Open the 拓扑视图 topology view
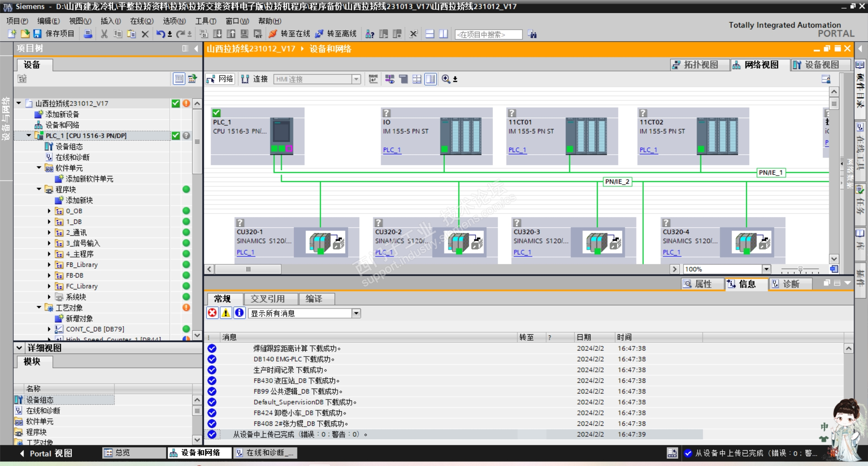 coord(700,65)
